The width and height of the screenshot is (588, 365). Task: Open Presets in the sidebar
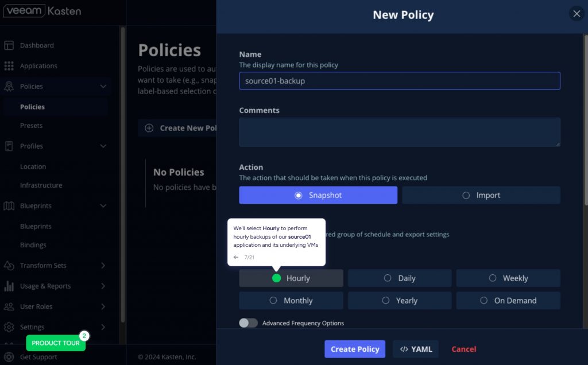point(32,126)
